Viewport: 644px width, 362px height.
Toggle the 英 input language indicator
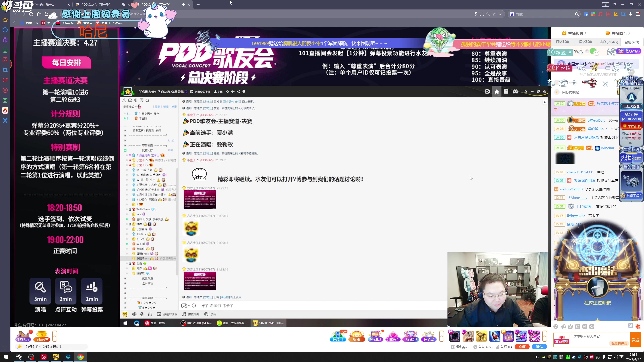pyautogui.click(x=621, y=357)
